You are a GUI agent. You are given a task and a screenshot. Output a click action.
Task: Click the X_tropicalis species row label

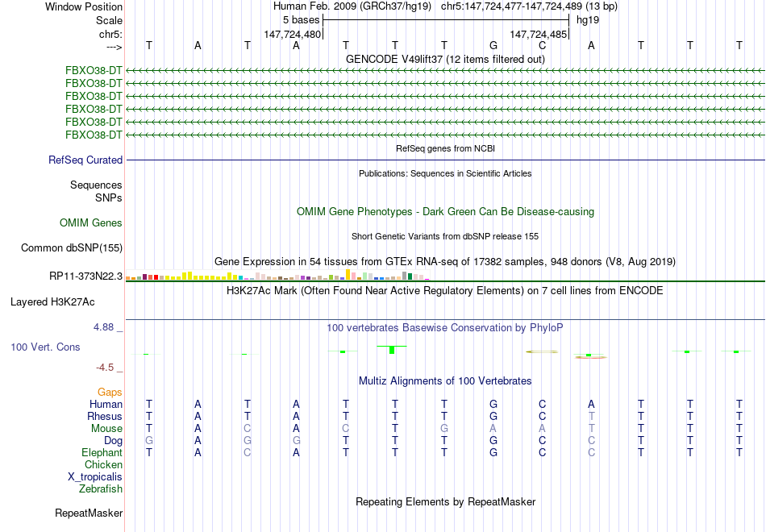(x=95, y=477)
